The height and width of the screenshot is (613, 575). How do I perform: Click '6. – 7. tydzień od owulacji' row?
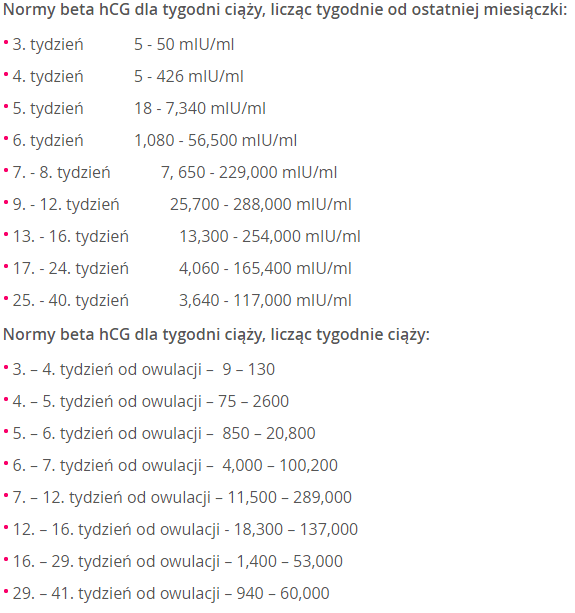pos(170,466)
